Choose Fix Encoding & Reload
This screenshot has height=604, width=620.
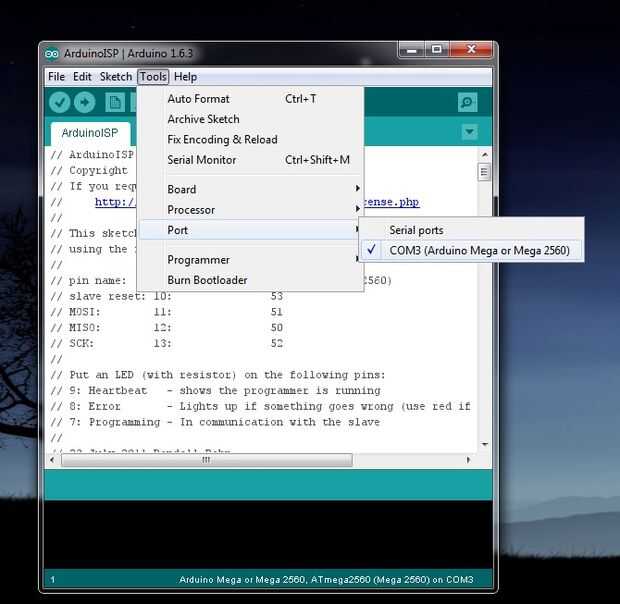click(x=251, y=140)
